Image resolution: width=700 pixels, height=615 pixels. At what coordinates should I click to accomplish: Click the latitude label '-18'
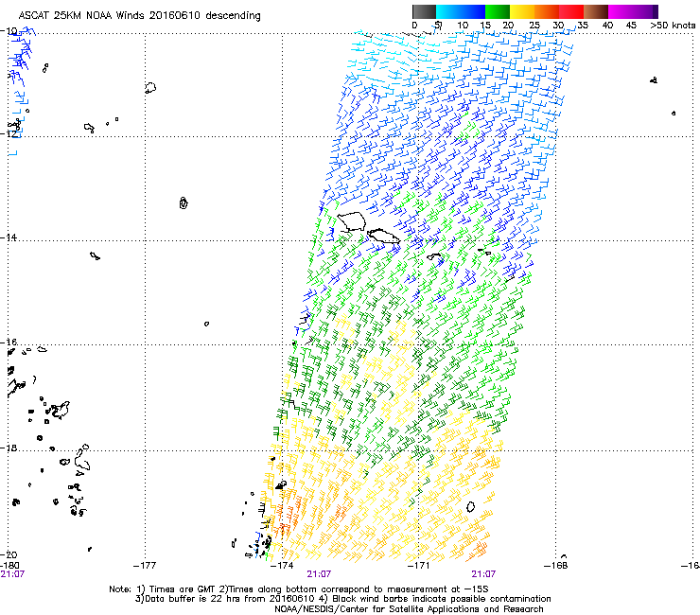point(9,448)
